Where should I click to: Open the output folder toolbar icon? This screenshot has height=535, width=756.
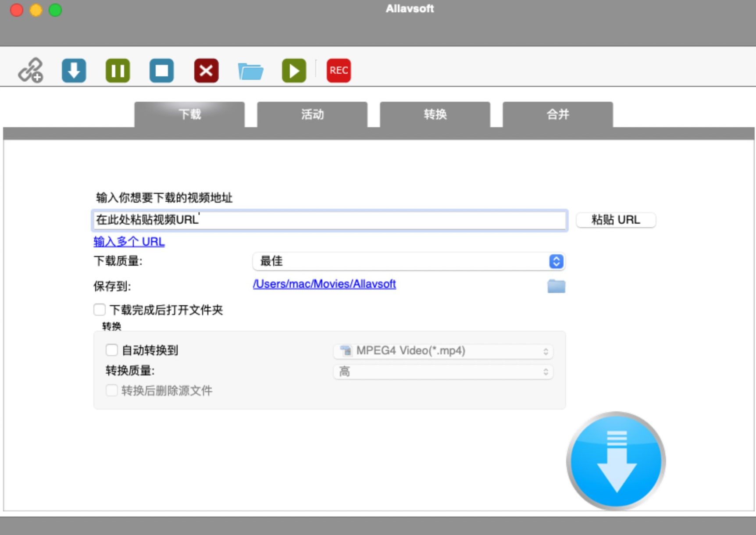(250, 71)
